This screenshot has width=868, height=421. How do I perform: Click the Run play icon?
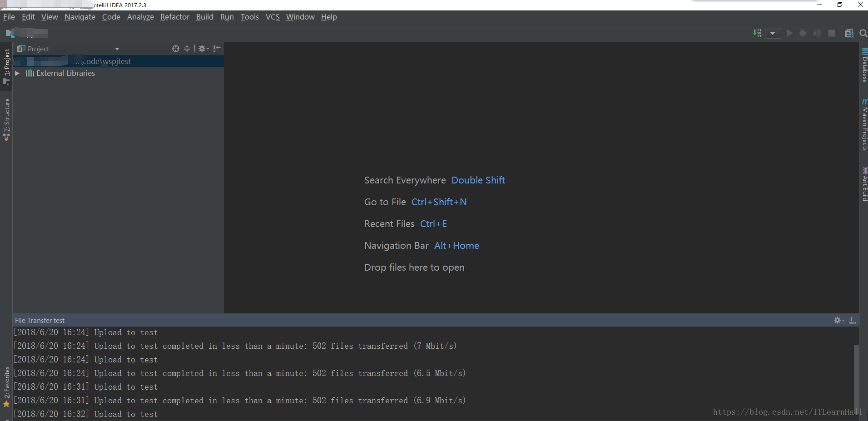click(x=789, y=33)
